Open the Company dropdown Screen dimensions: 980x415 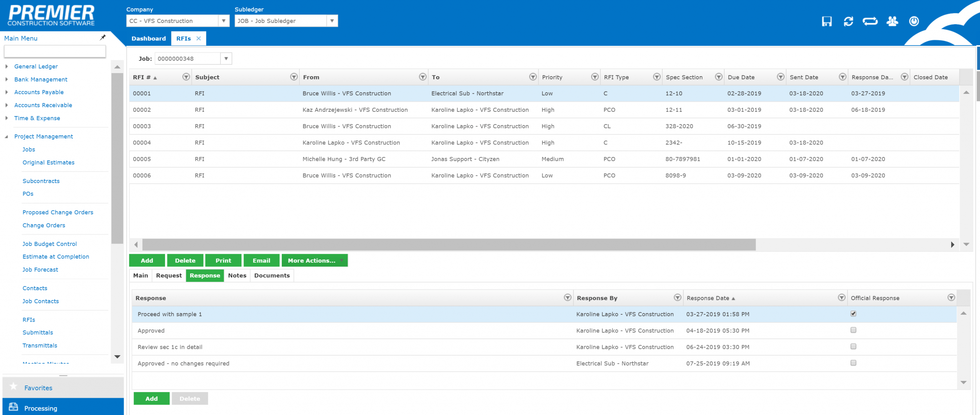[x=224, y=21]
